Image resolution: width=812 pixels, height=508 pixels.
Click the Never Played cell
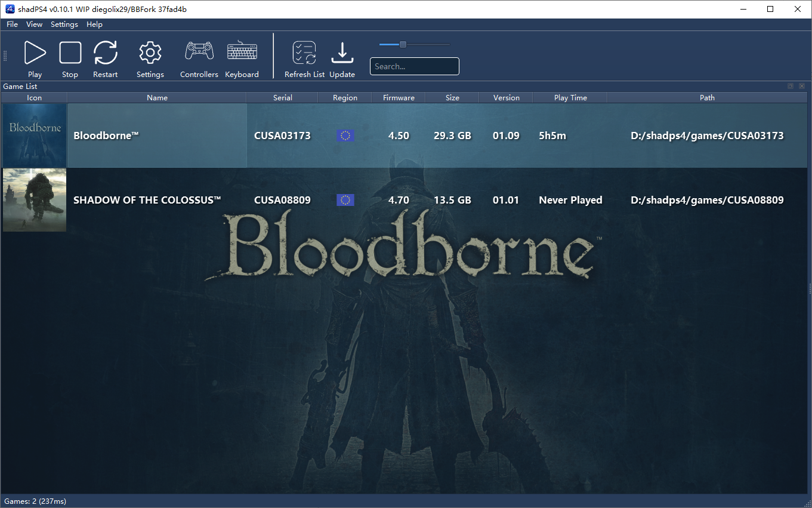tap(570, 200)
